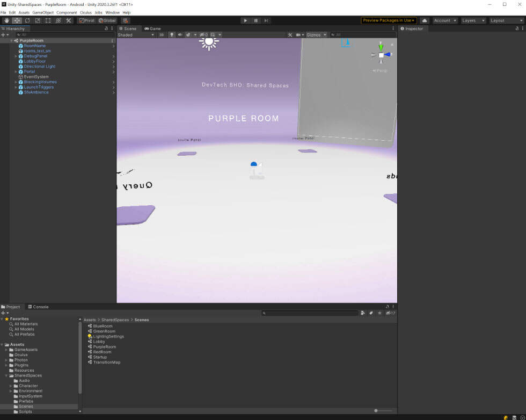Select the Rect transform tool
The image size is (526, 420).
pyautogui.click(x=48, y=20)
